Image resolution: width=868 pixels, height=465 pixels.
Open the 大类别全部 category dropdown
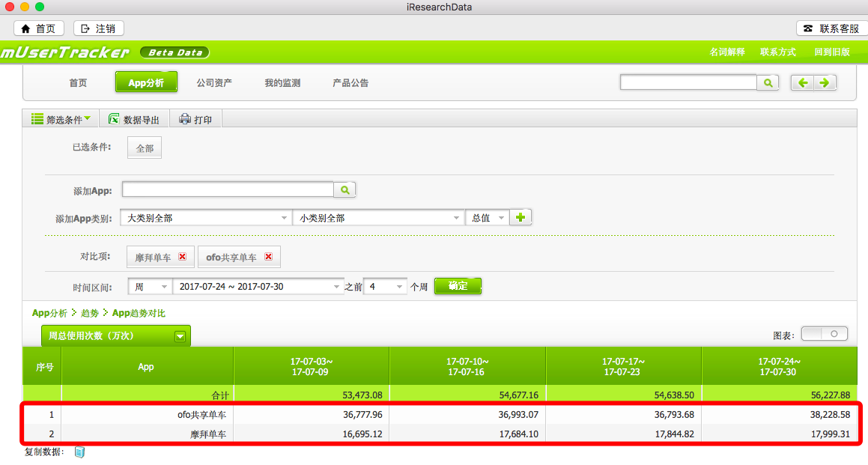[x=205, y=218]
